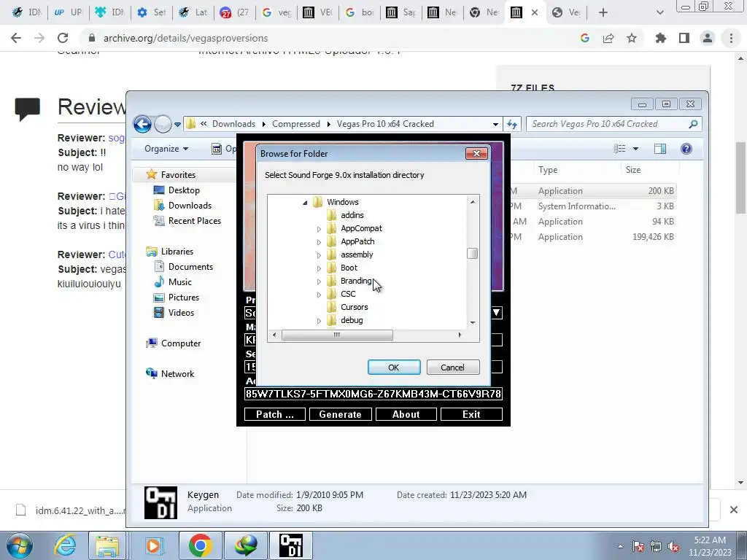Click the Chrome share page icon
Screen dimensions: 747x560
(608, 38)
